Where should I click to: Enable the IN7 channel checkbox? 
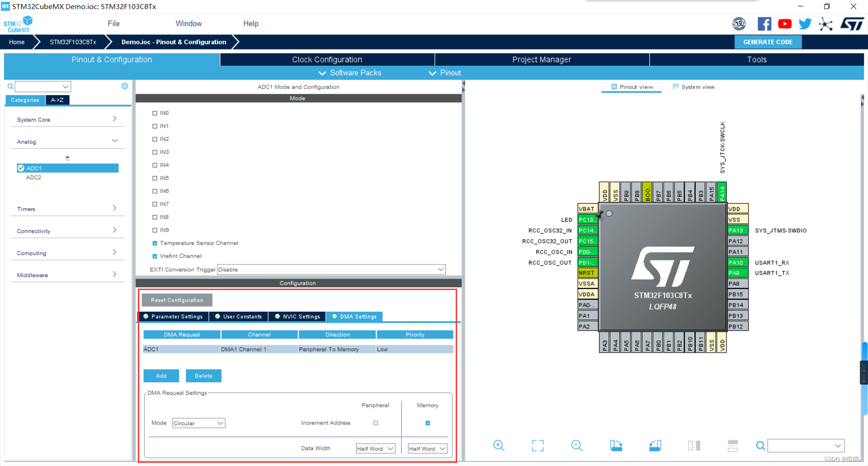pyautogui.click(x=155, y=204)
